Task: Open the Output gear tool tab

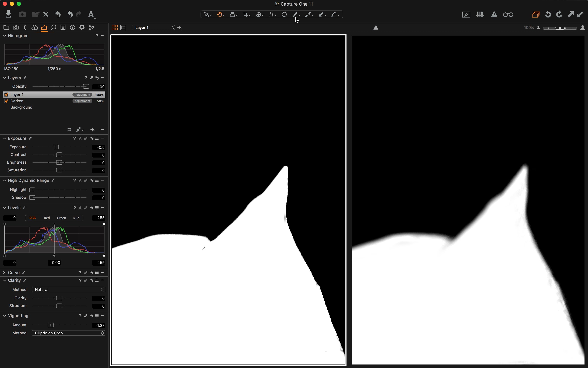Action: (x=82, y=28)
